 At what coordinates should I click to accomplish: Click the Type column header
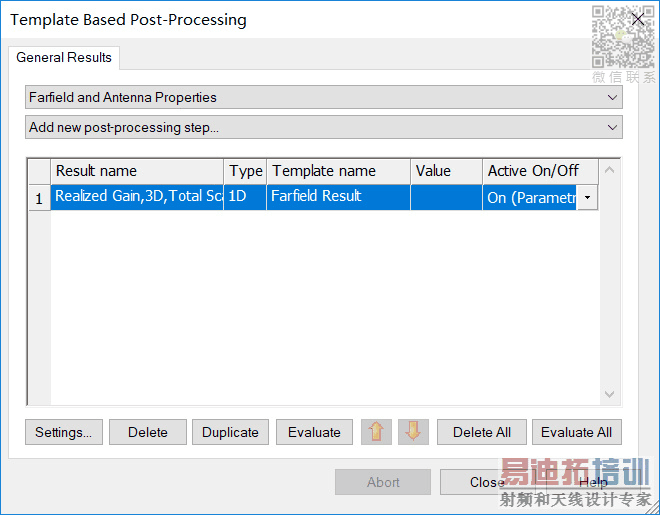tap(246, 171)
